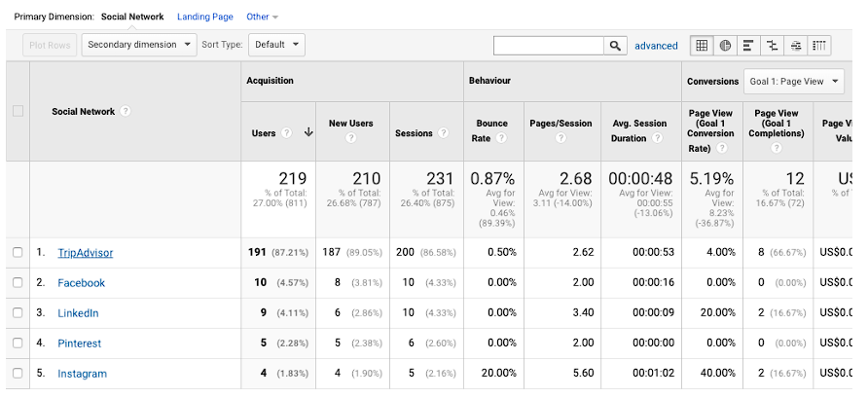Click the search magnifier button
The image size is (868, 398).
pyautogui.click(x=615, y=46)
